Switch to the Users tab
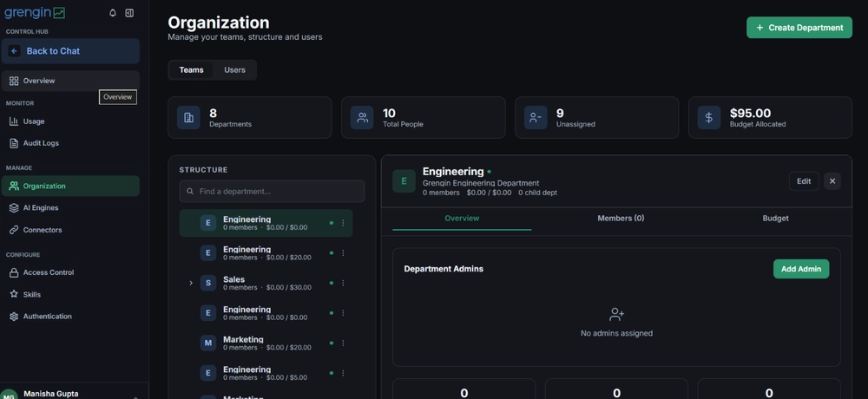The width and height of the screenshot is (868, 399). [x=234, y=69]
